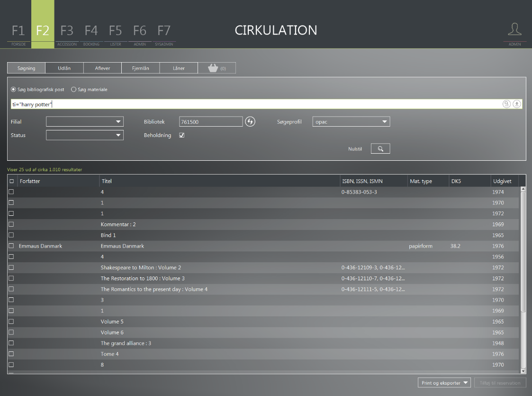Switch to the Låner tab
The image size is (532, 396).
coord(179,68)
